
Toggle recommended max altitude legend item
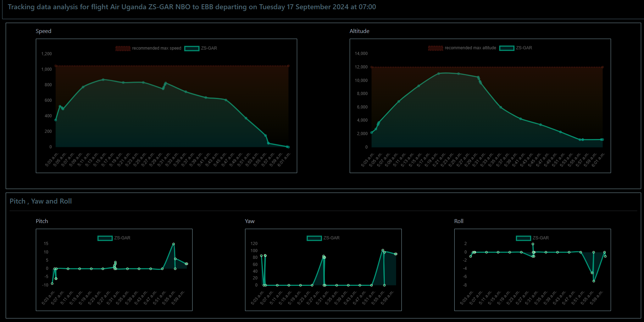(435, 48)
